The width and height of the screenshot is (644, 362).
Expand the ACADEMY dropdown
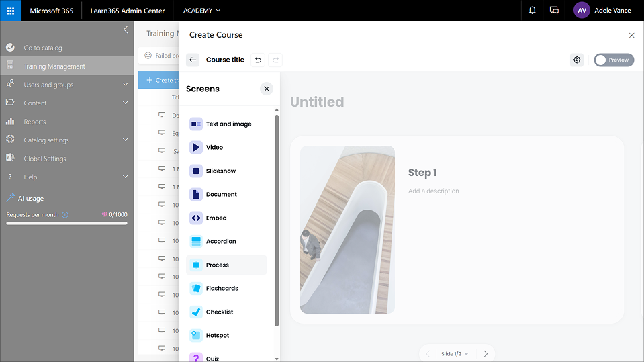pos(202,11)
